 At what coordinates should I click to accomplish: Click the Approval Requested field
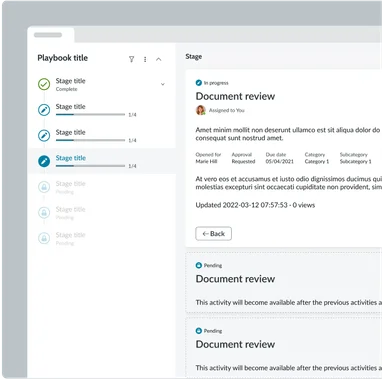pyautogui.click(x=243, y=158)
